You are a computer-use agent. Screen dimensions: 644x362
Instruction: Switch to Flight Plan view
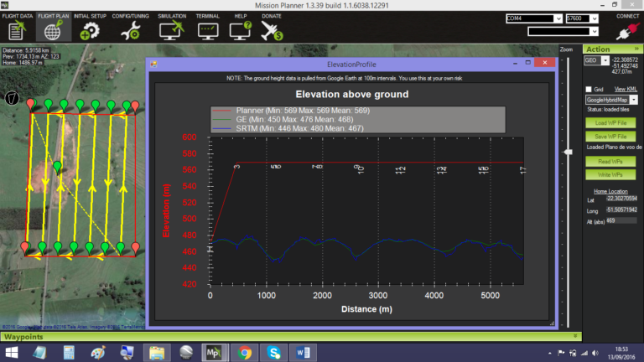tap(54, 27)
